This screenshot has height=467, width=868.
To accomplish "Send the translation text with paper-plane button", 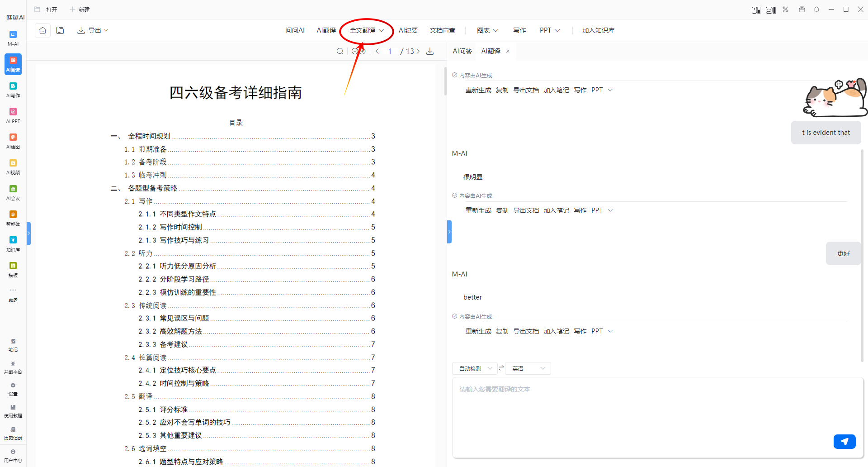I will (x=844, y=441).
